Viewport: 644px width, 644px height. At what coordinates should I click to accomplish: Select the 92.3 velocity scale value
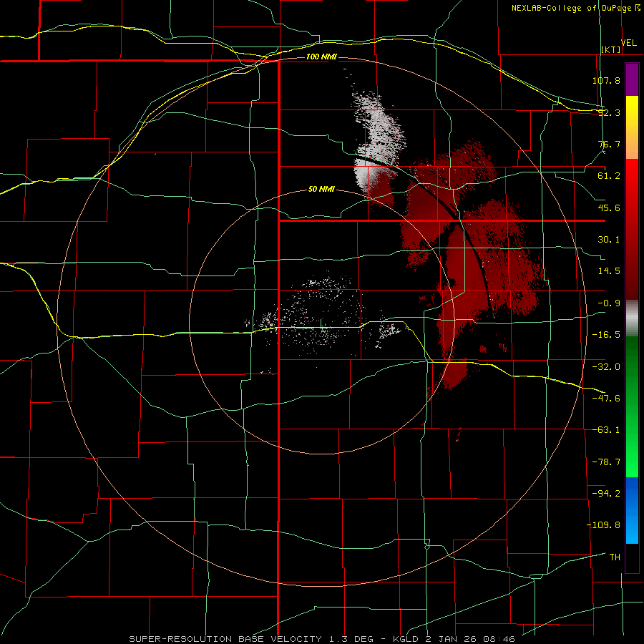coord(609,112)
